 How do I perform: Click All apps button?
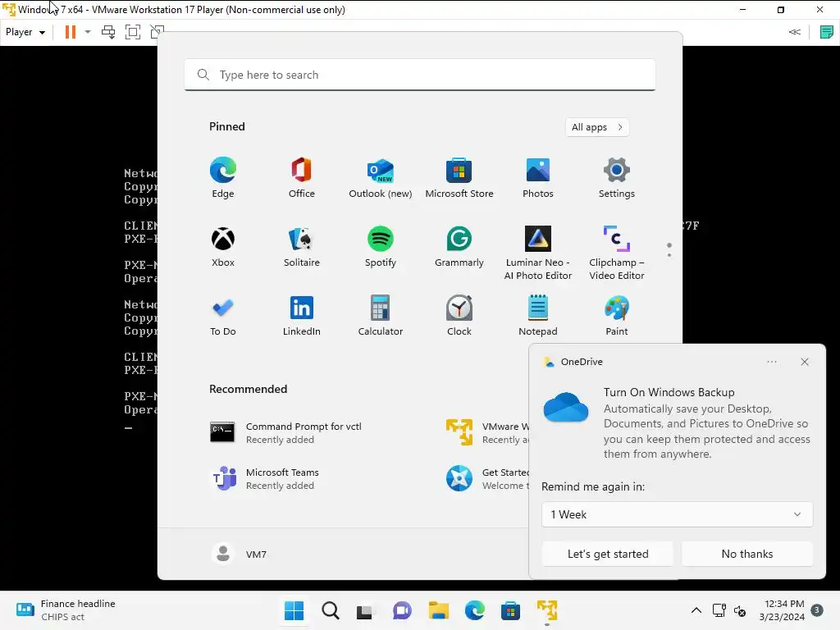pos(597,127)
